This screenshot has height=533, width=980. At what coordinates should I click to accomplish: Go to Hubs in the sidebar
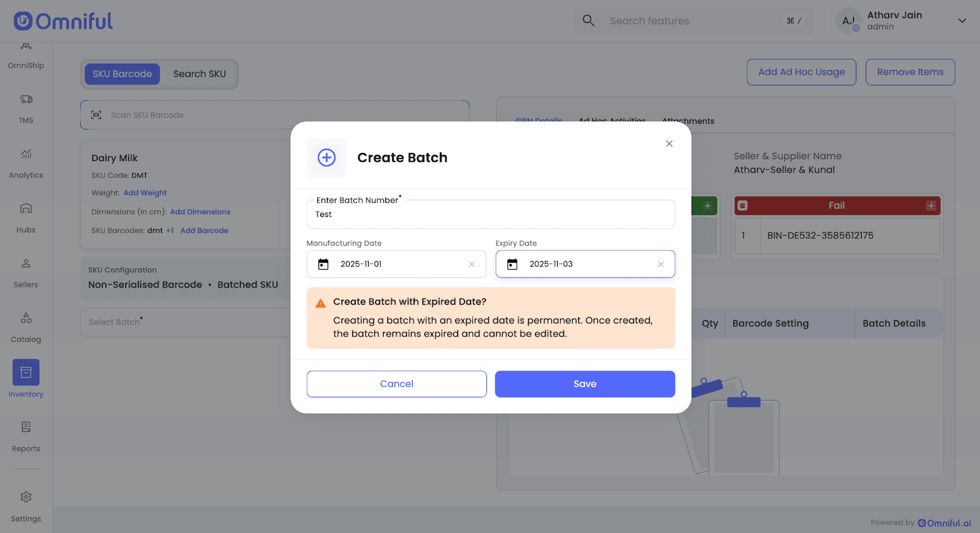(x=26, y=209)
